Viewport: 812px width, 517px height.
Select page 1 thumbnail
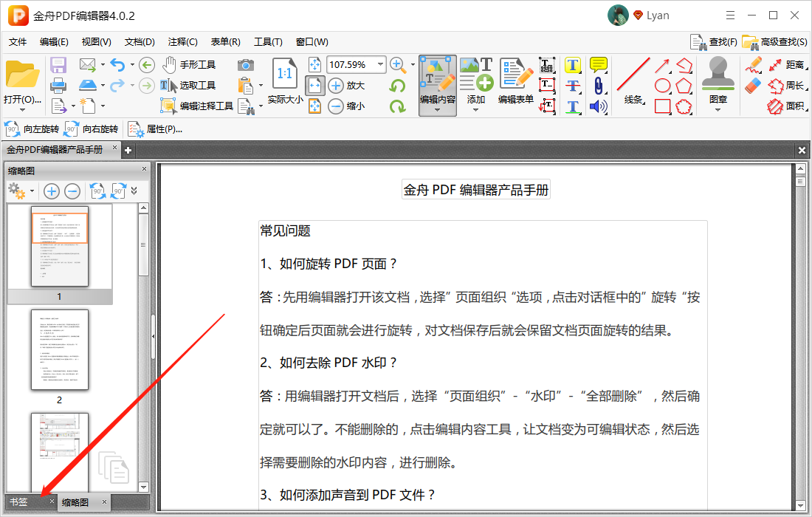point(60,247)
